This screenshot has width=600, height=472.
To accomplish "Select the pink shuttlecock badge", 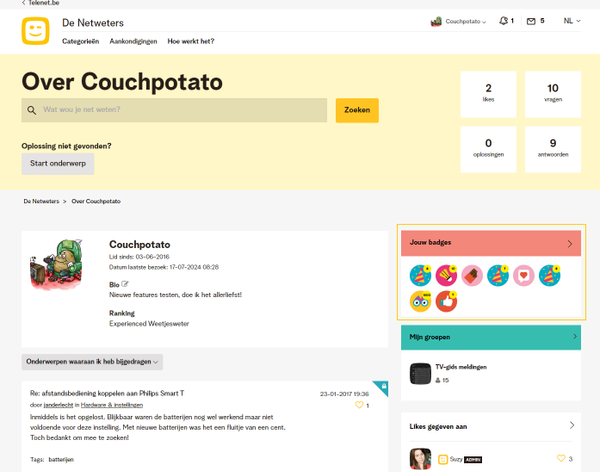I will tap(446, 275).
